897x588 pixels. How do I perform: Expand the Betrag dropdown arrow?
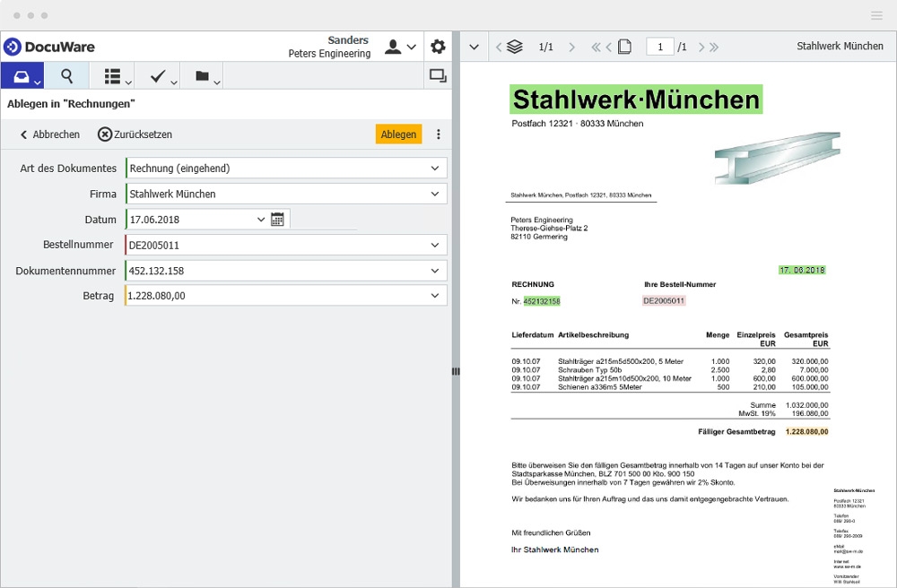pos(435,296)
